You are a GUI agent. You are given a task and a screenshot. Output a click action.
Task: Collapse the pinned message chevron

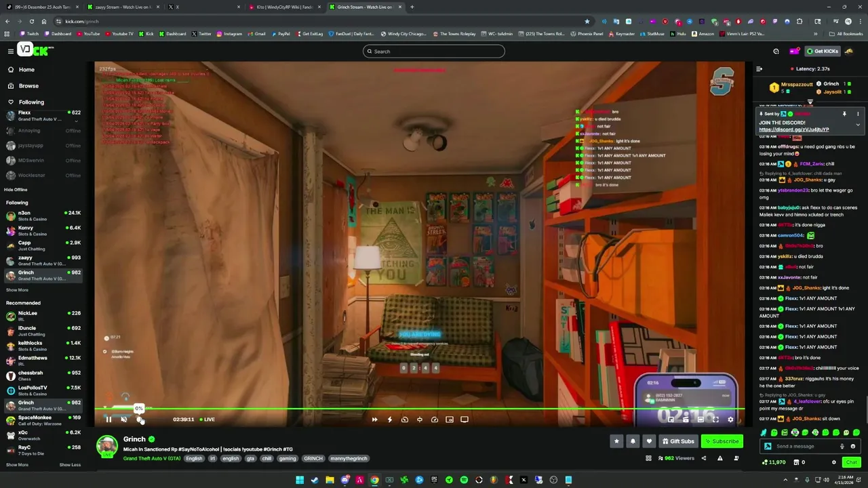point(858,125)
